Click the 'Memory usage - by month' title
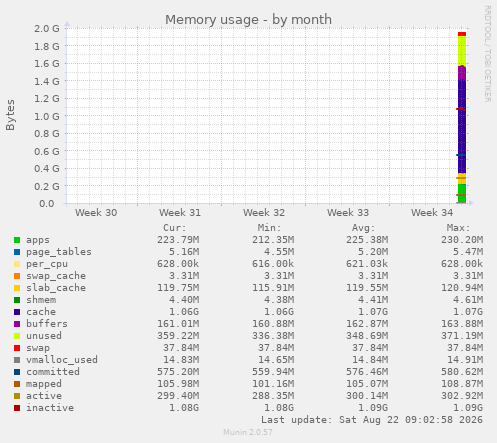This screenshot has height=443, width=497. click(248, 20)
